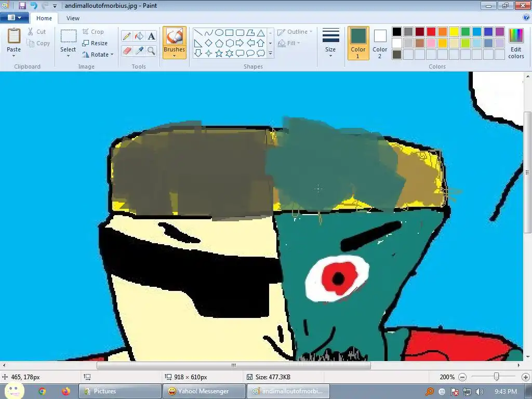This screenshot has height=399, width=532.
Task: Click the vertical canvas scrollbar
Action: point(528,172)
